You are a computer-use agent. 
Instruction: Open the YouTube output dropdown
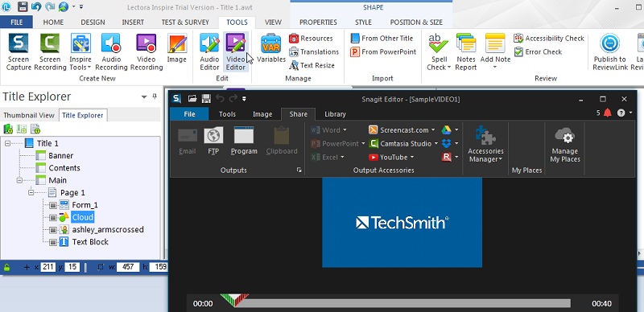click(x=412, y=158)
